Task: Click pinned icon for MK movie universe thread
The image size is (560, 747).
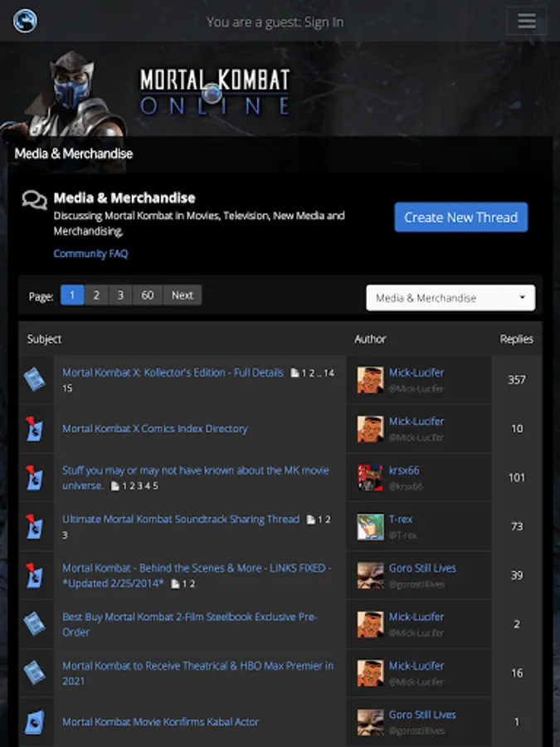Action: [34, 478]
